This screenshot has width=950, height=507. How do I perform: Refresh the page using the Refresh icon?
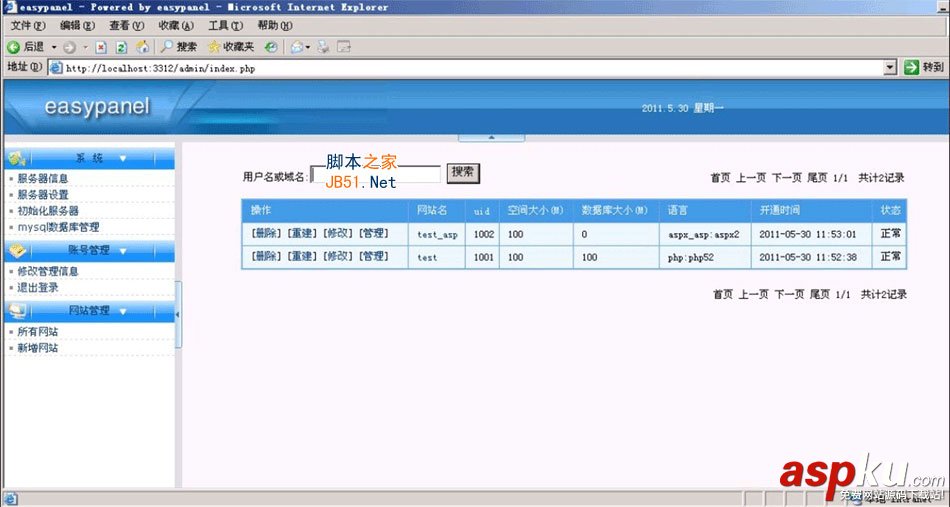point(121,47)
